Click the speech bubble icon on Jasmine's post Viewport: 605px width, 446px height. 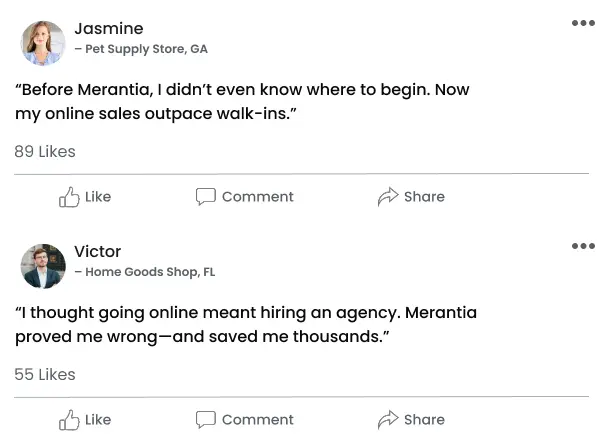click(x=205, y=197)
